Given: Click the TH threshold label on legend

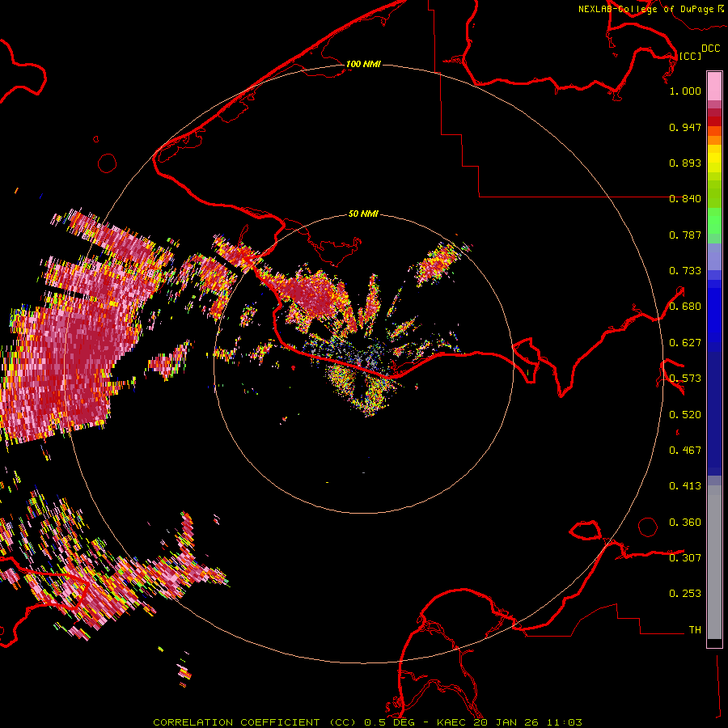Looking at the screenshot, I should (695, 630).
